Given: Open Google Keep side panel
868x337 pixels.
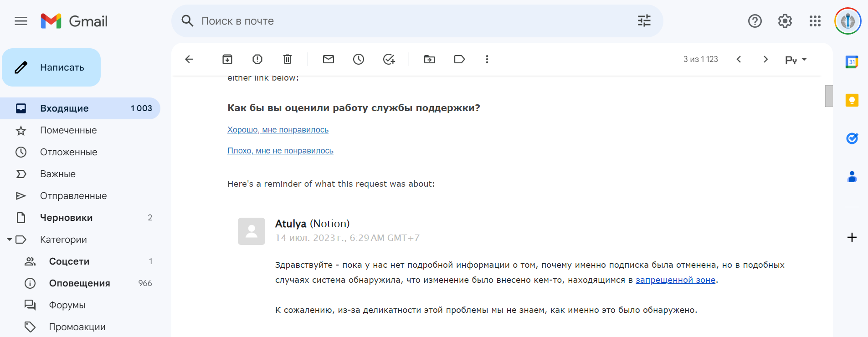Looking at the screenshot, I should (x=852, y=100).
